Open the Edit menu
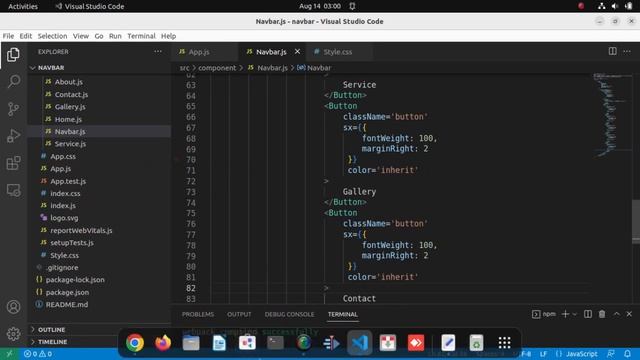This screenshot has width=640, height=360. point(26,36)
